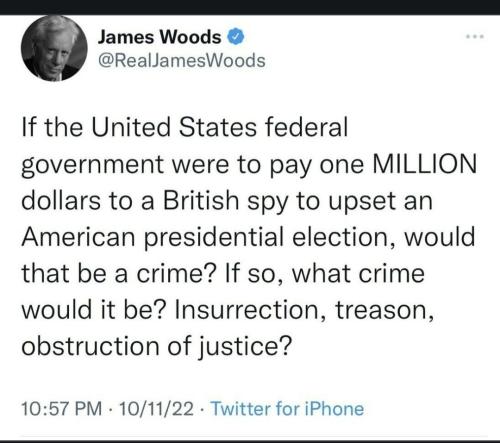Open James Woods' circular profile photo
500x443 pixels.
click(54, 49)
